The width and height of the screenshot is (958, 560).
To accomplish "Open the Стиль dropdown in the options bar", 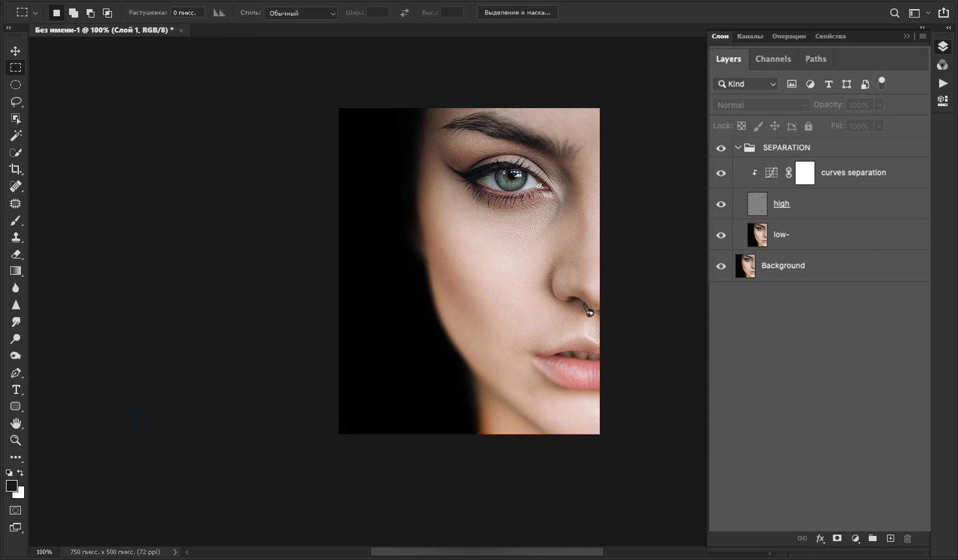I will (x=300, y=13).
